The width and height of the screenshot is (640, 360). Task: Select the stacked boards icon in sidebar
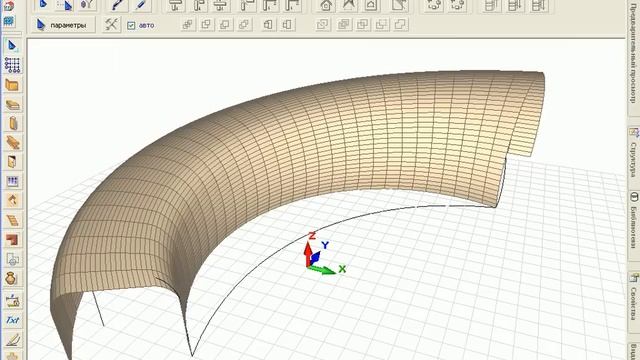pyautogui.click(x=12, y=105)
